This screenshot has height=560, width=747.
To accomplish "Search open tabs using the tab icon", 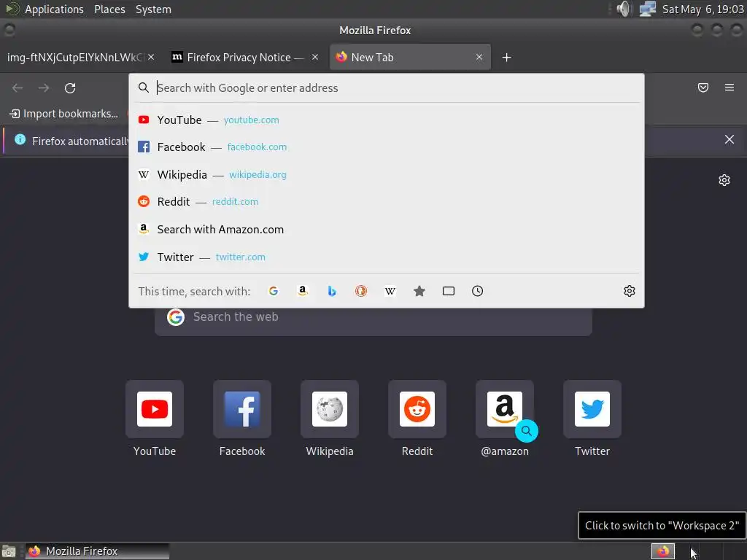I will 449,291.
